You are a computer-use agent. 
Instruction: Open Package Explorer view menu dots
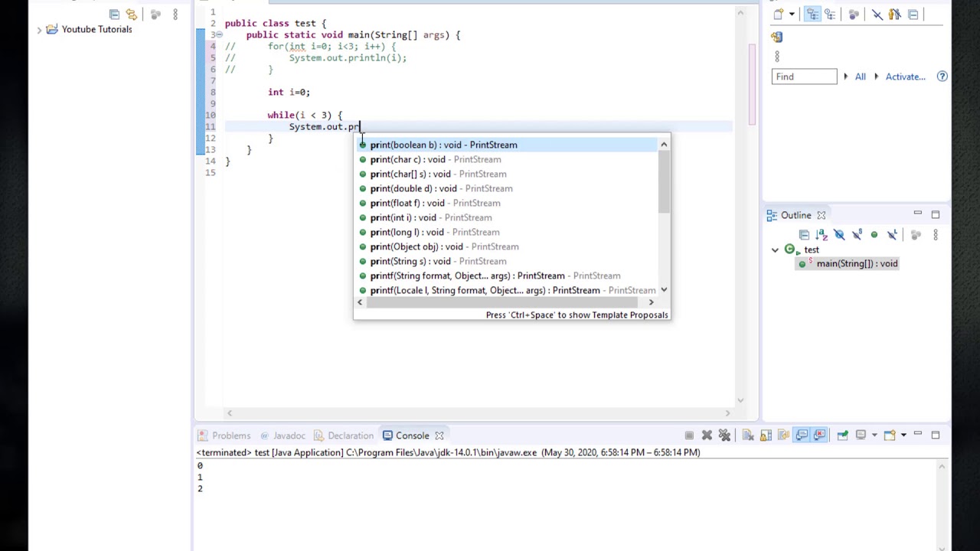[175, 14]
